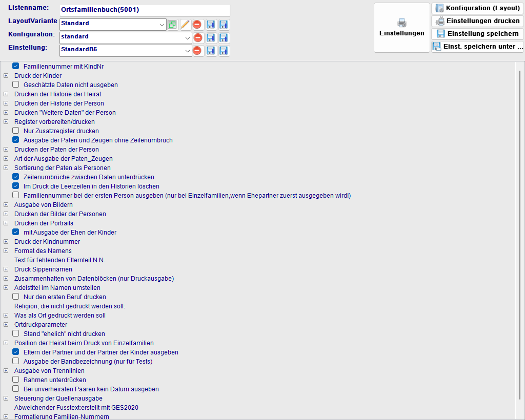Open the Einstellung StandardB5 dropdown

(x=189, y=50)
